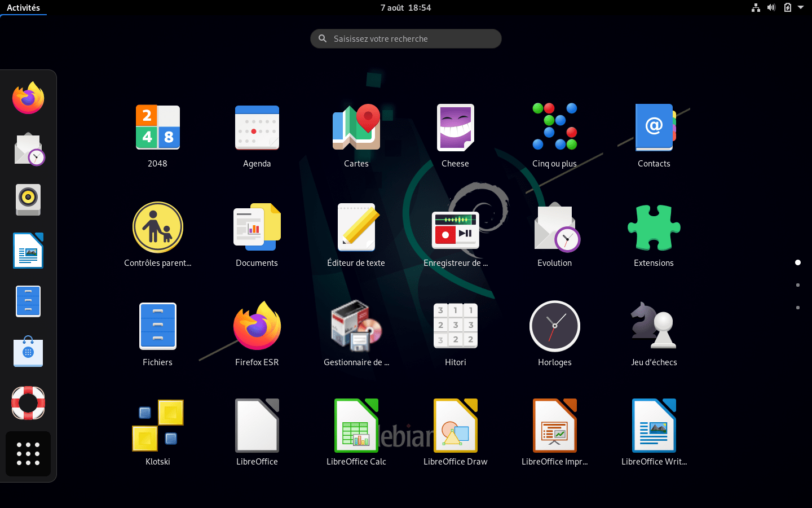Click the Activités button

click(23, 8)
